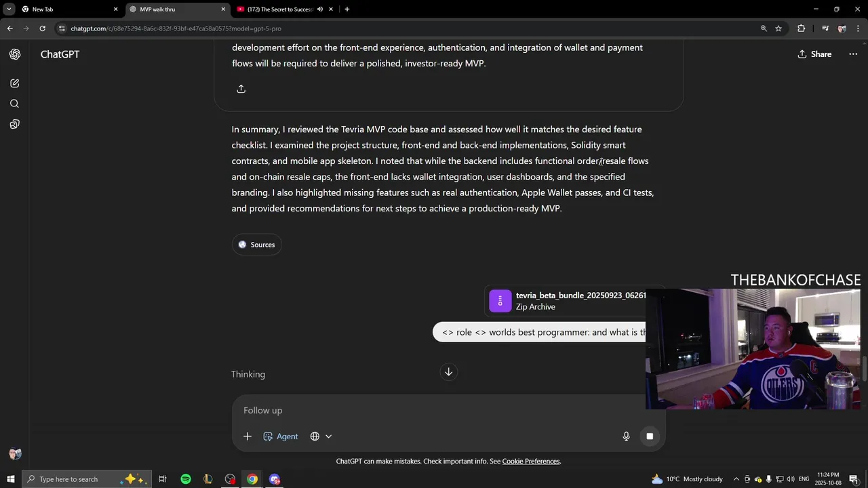
Task: Open ENG language input indicator
Action: (x=803, y=479)
